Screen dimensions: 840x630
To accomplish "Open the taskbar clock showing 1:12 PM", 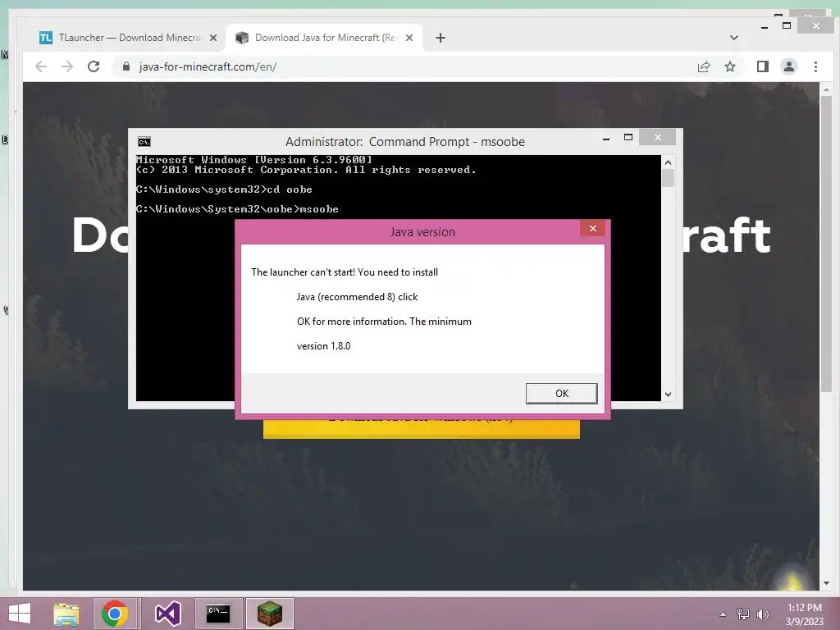I will coord(804,614).
